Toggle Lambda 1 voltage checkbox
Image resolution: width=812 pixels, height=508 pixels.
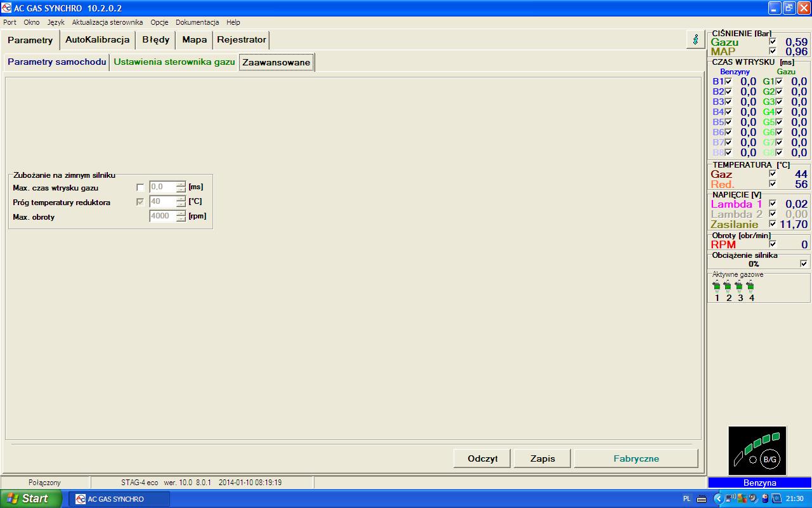(x=773, y=204)
